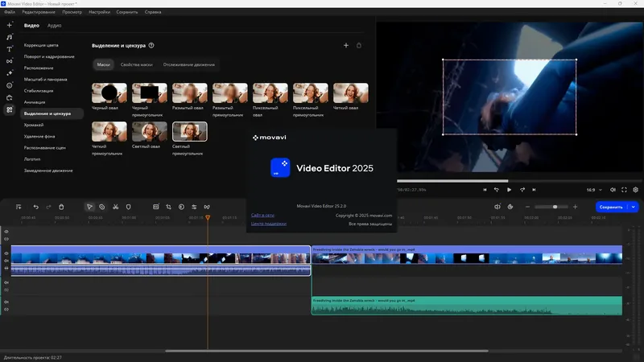This screenshot has width=644, height=362.
Task: Zoom in timeline with plus icon
Action: point(575,207)
